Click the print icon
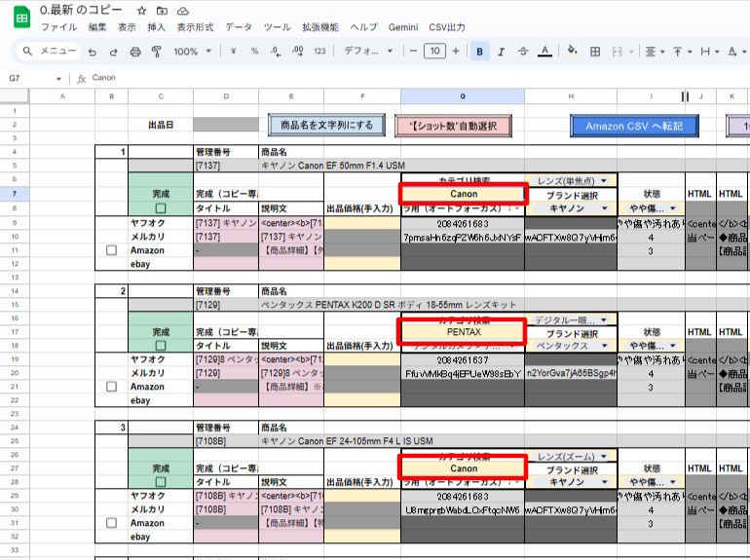This screenshot has width=750, height=560. point(134,51)
